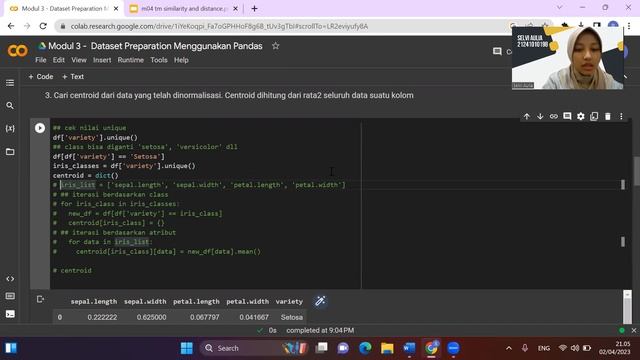
Task: Click the notebook title Modul 3
Action: [x=155, y=46]
